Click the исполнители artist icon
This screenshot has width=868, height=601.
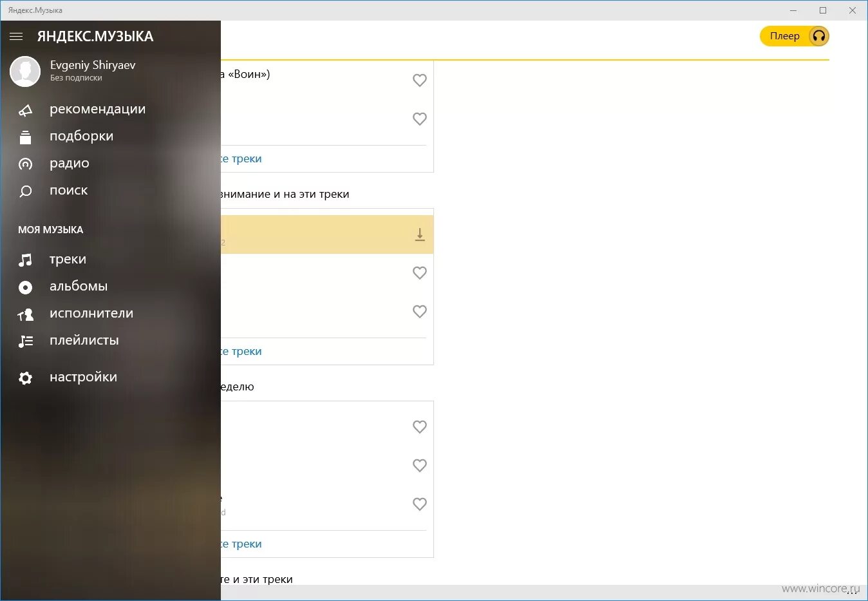25,314
